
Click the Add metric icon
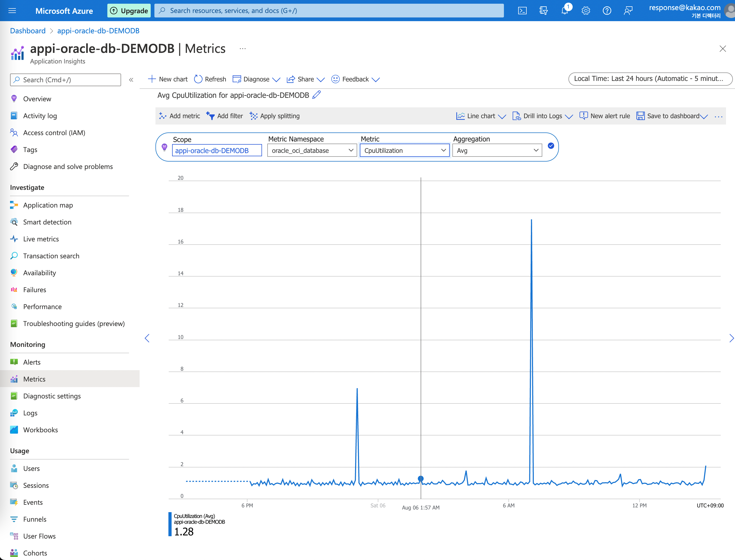[163, 116]
